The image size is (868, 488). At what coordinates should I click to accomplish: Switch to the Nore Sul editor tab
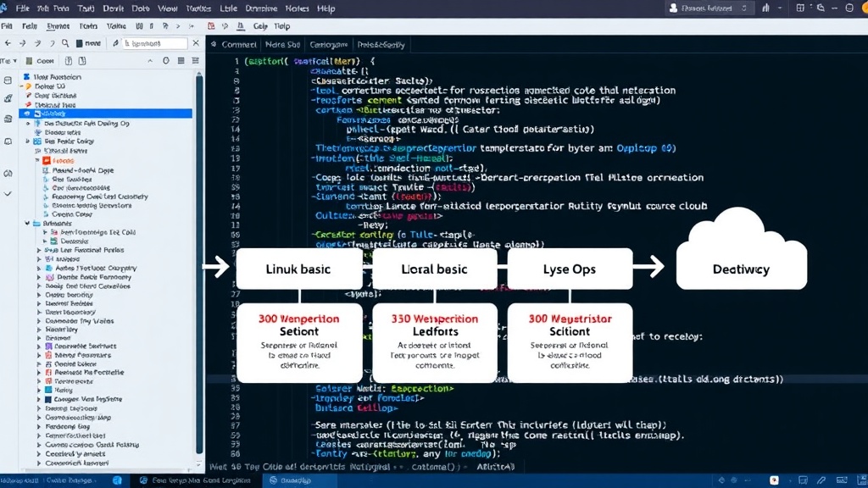282,44
